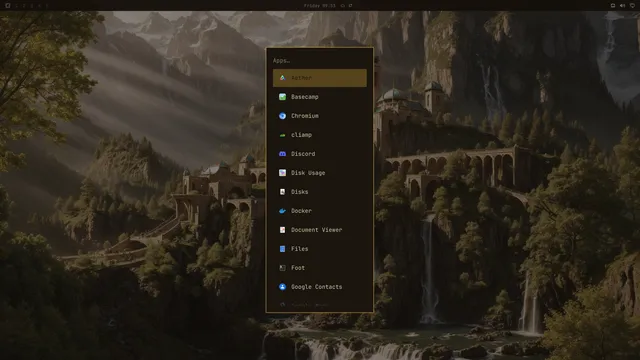The height and width of the screenshot is (360, 640).
Task: Click the Google Contacts icon
Action: 282,287
